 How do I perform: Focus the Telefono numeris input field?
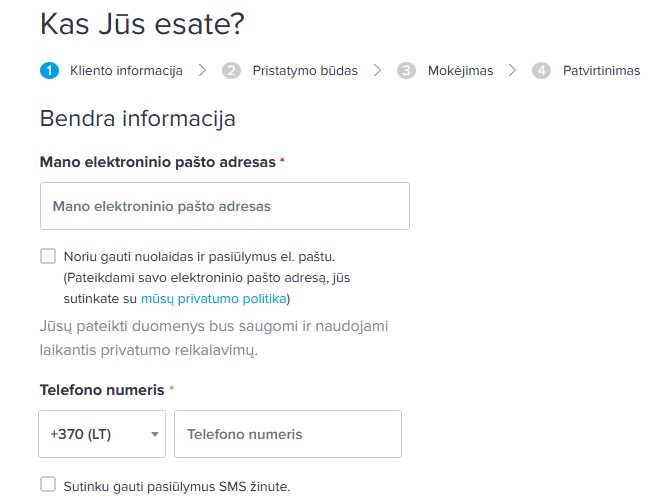point(288,434)
